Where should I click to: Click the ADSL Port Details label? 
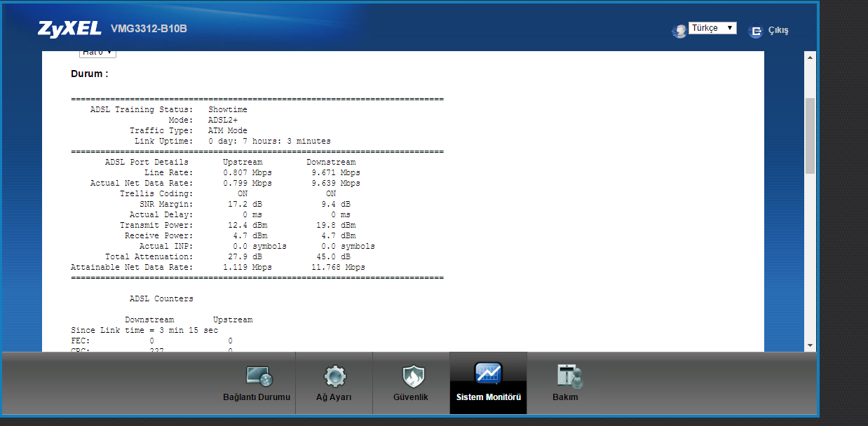point(147,162)
